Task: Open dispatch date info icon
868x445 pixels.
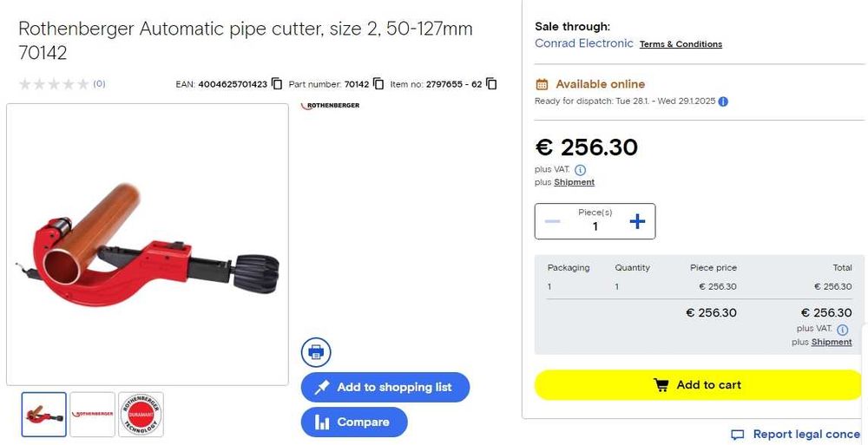Action: [x=724, y=101]
